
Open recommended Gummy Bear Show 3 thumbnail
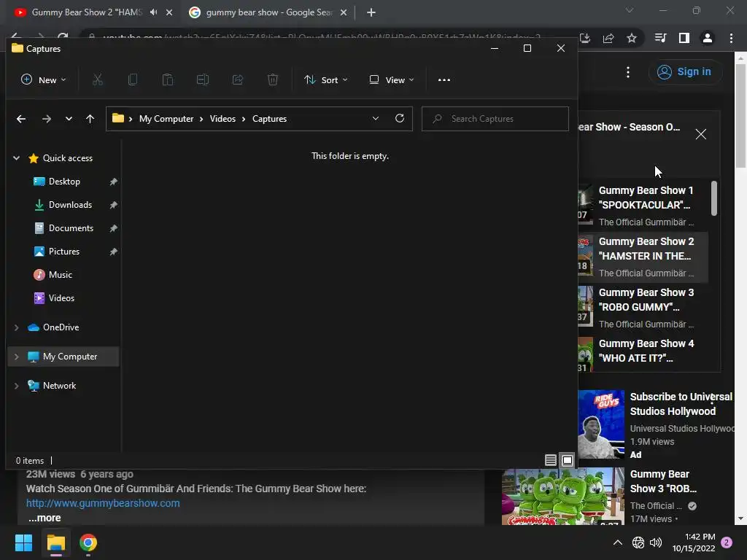click(x=563, y=496)
